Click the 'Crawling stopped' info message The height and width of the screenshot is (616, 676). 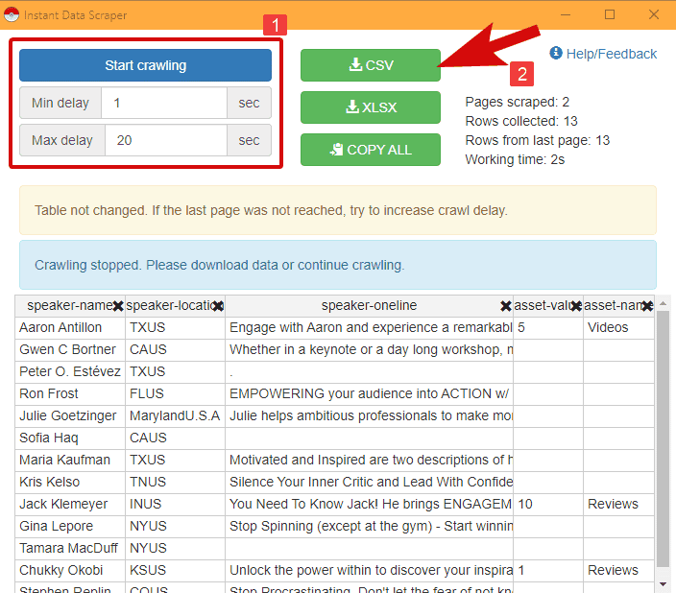click(338, 265)
